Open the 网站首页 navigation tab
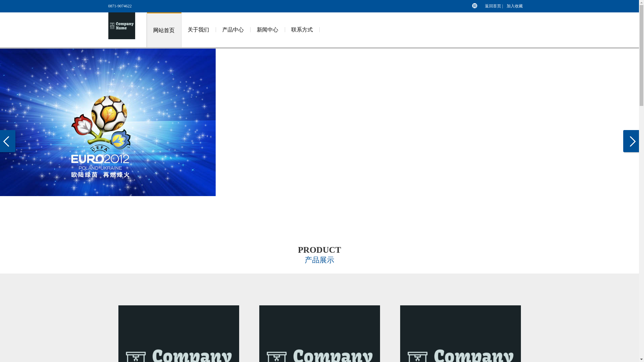644x362 pixels. point(164,30)
